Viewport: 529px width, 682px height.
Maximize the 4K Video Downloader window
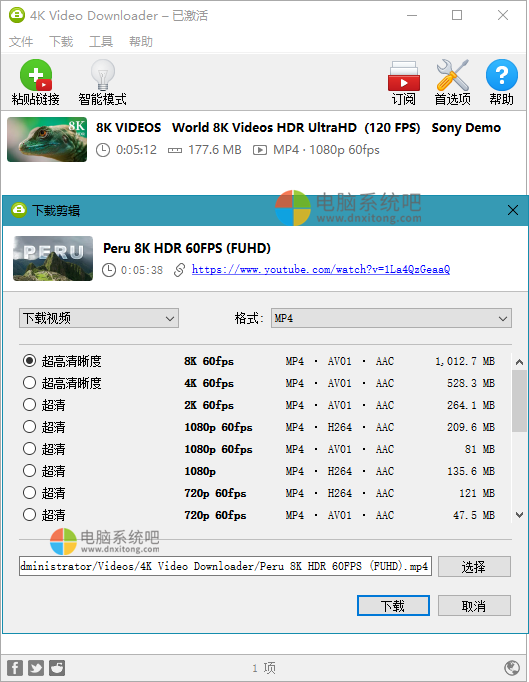(457, 15)
